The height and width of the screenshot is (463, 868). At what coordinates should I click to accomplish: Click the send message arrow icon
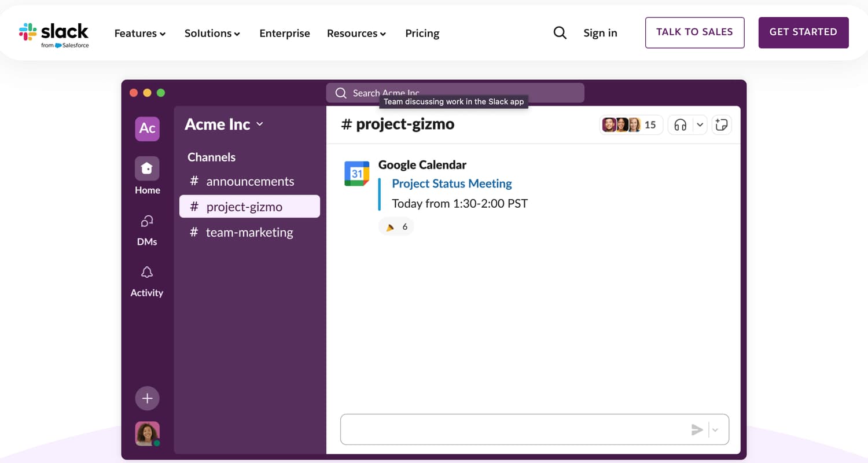(x=697, y=429)
